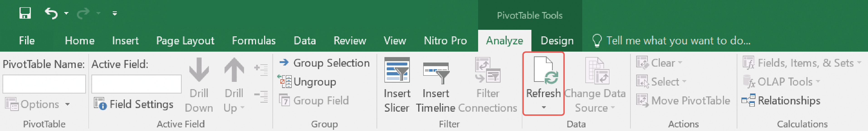This screenshot has width=868, height=131.
Task: Click the Ungroup icon
Action: point(284,82)
